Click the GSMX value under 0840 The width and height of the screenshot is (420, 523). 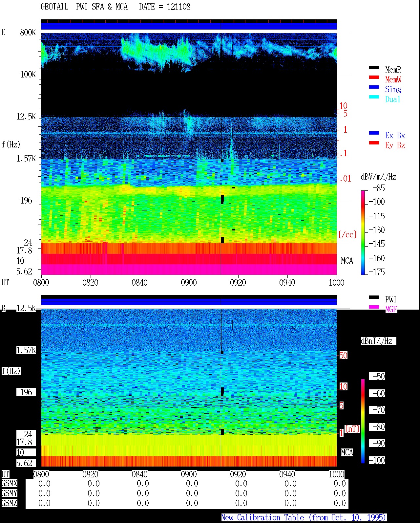pyautogui.click(x=143, y=484)
